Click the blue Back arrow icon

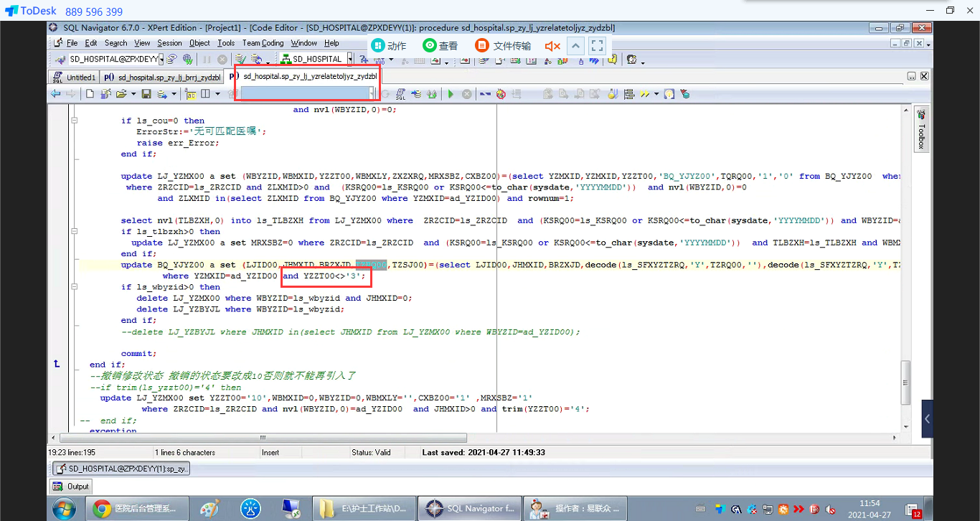coord(55,94)
